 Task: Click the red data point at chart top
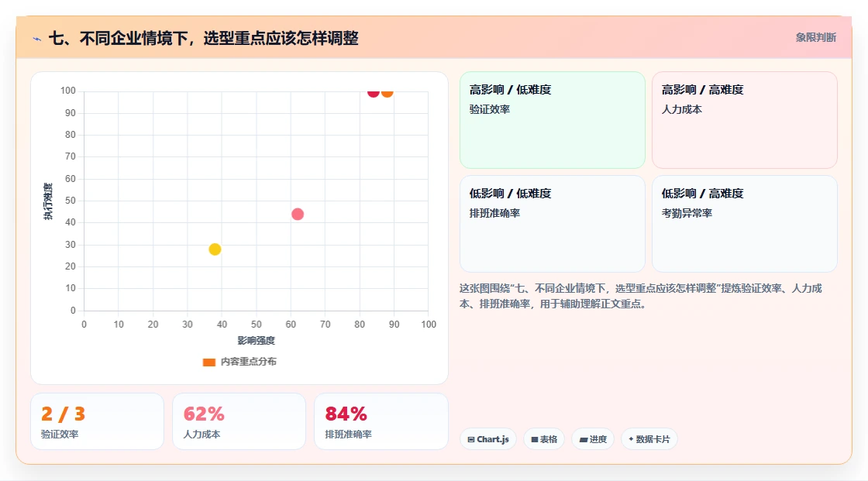point(373,92)
